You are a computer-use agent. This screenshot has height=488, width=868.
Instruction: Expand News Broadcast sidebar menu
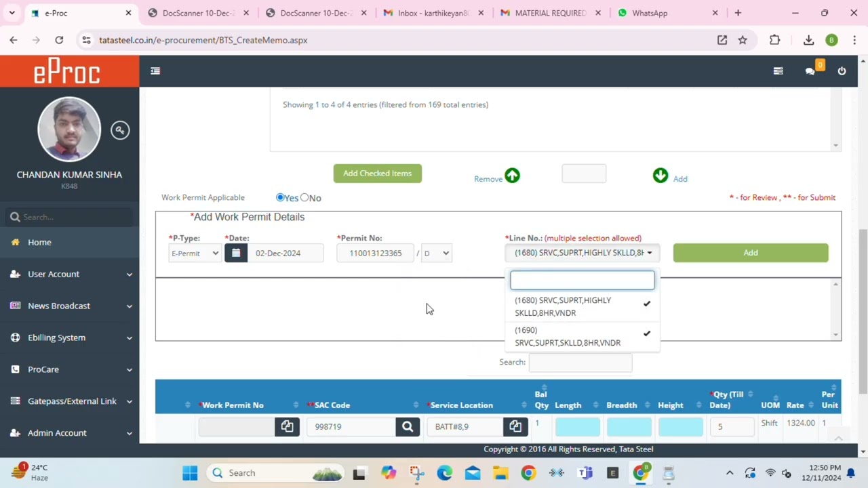70,306
